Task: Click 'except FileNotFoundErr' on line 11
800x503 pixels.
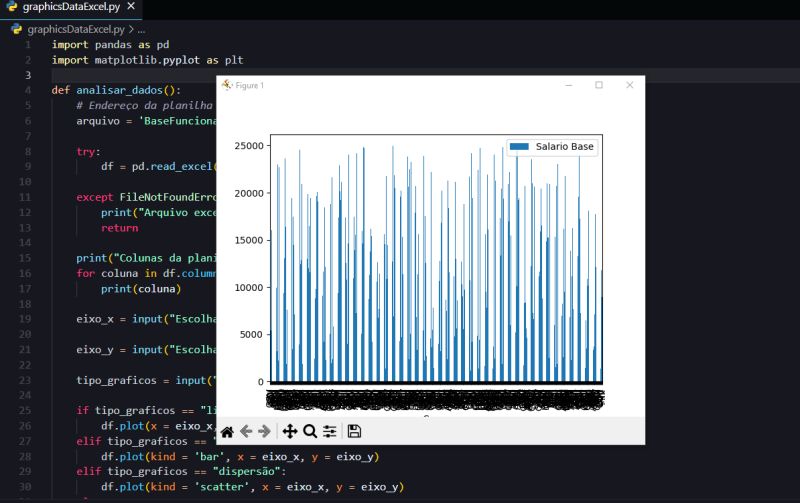Action: (x=146, y=197)
